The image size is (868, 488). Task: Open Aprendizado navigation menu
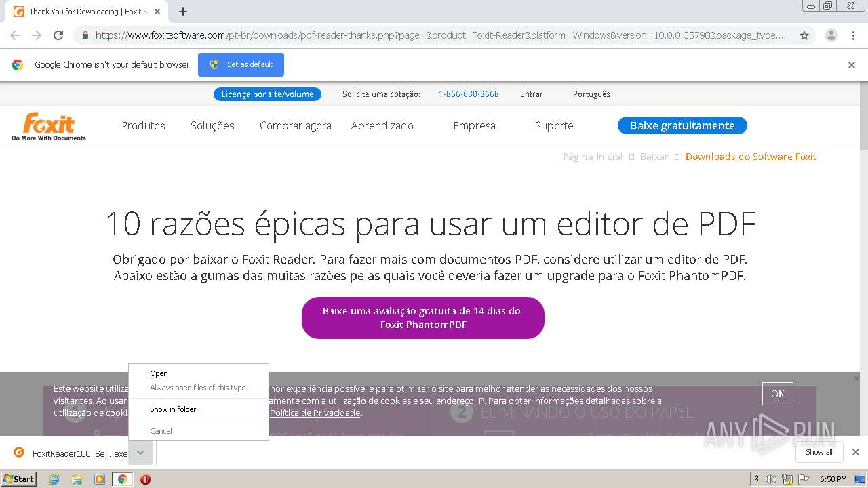tap(382, 125)
